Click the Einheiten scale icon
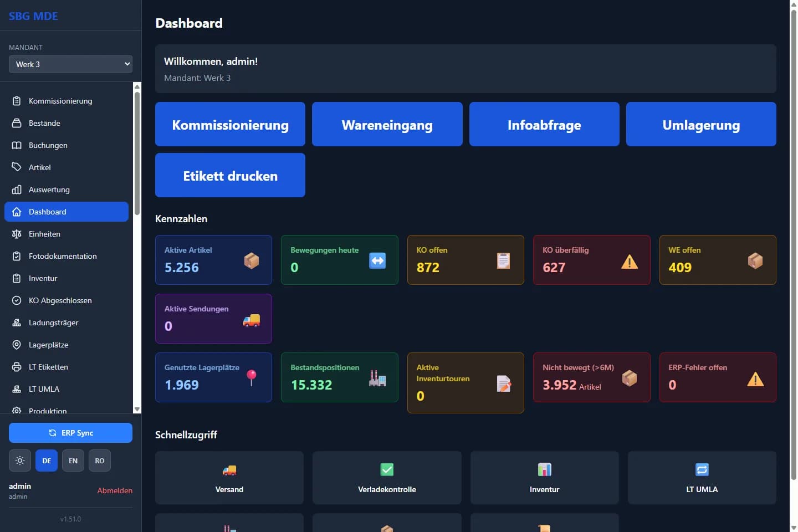 coord(17,234)
